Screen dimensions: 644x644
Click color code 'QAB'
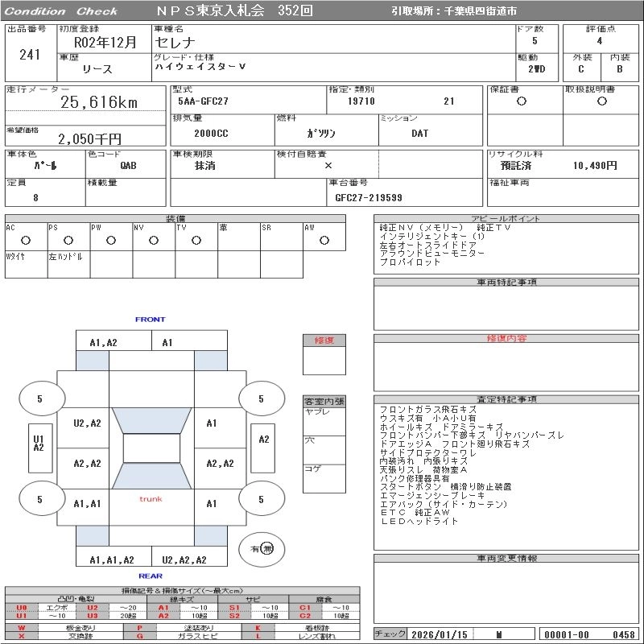[128, 165]
